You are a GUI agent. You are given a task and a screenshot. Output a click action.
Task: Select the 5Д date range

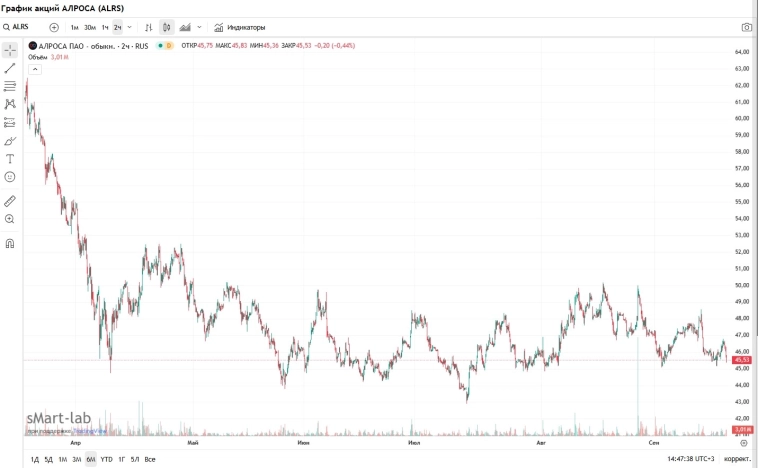point(48,459)
